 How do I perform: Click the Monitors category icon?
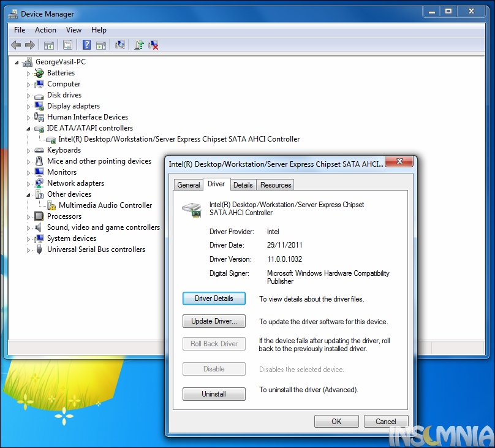(39, 172)
